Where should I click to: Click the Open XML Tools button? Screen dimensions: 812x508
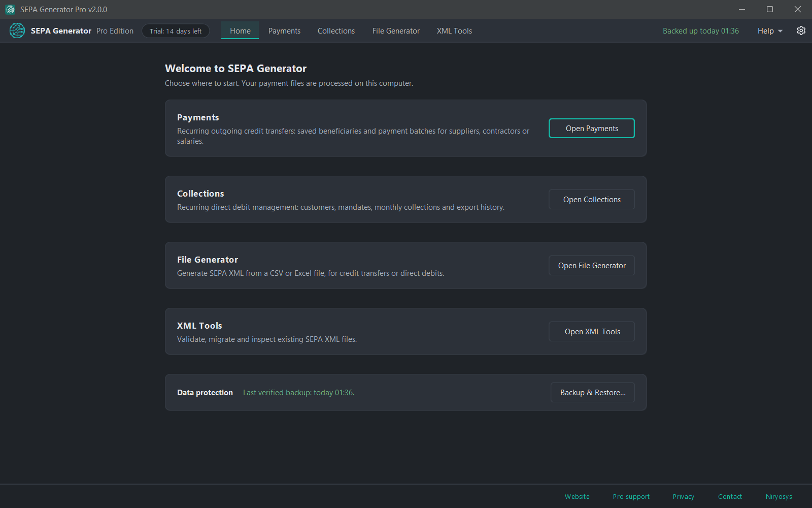coord(592,331)
